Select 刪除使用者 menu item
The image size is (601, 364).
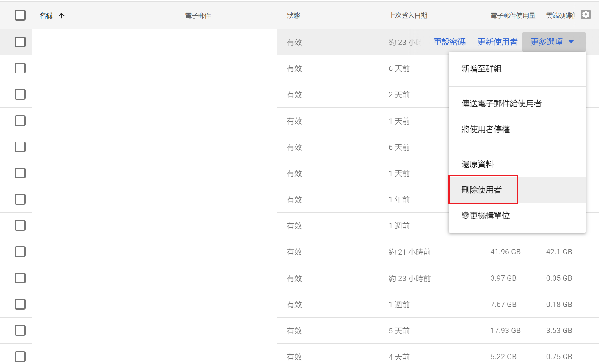(x=481, y=190)
